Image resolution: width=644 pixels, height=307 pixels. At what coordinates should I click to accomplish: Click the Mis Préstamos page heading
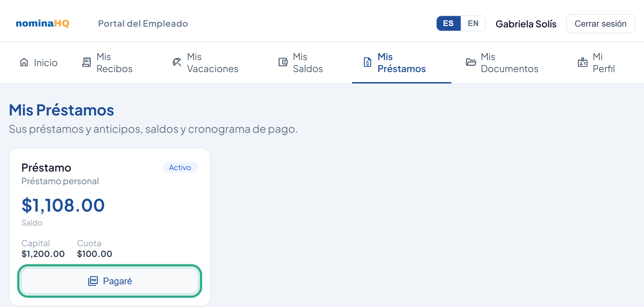click(x=62, y=110)
